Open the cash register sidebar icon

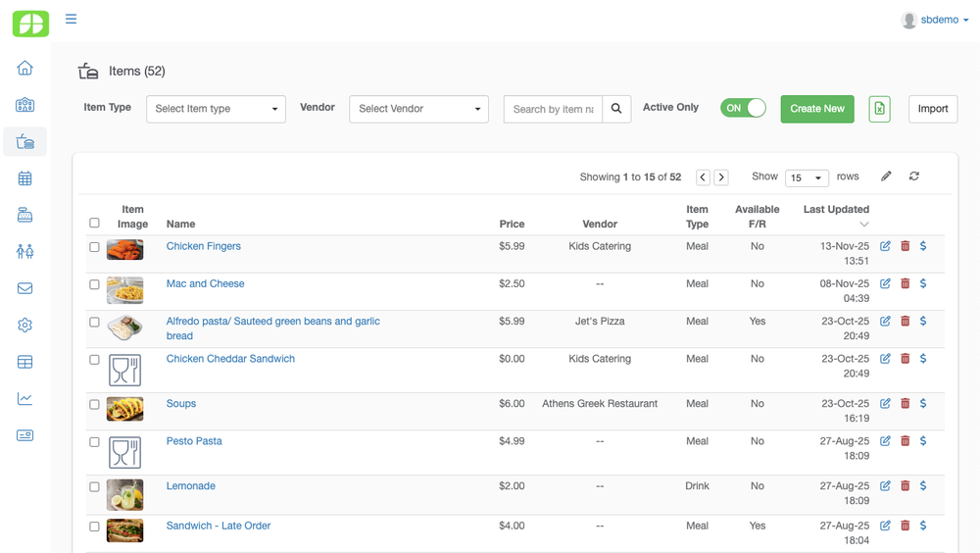pyautogui.click(x=25, y=215)
